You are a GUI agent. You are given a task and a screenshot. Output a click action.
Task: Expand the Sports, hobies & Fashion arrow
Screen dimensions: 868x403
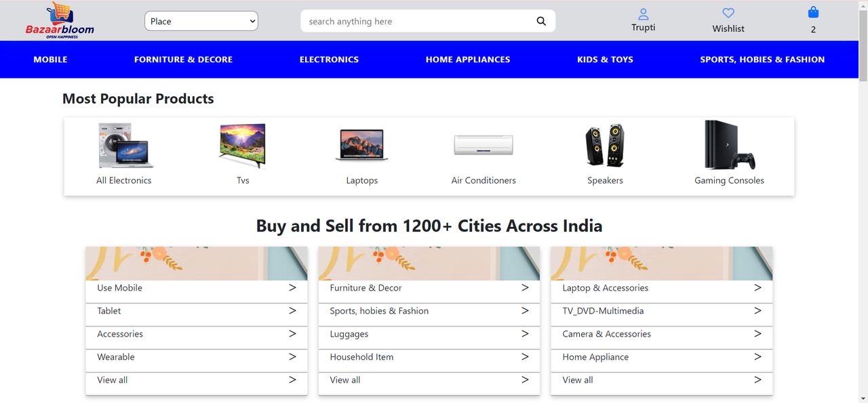tap(525, 311)
